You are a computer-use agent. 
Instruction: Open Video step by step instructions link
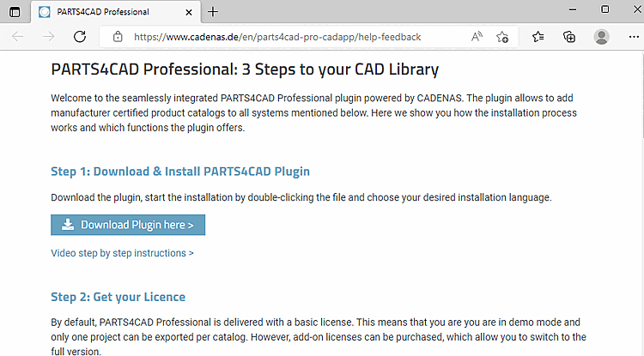(x=122, y=253)
